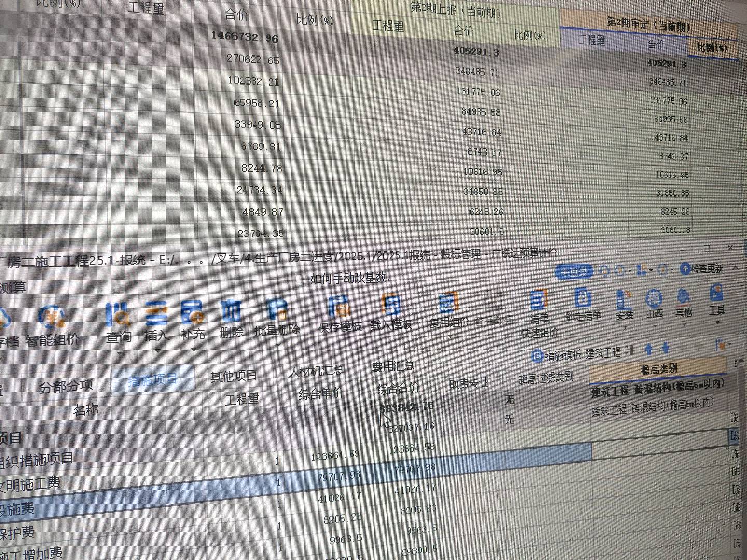Screen dimensions: 747x560
Task: Expand the dropdown arrow under 安装
Action: coord(625,328)
